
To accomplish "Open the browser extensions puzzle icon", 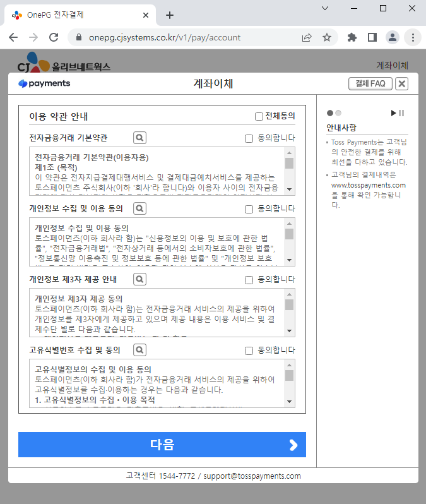I will pos(352,37).
